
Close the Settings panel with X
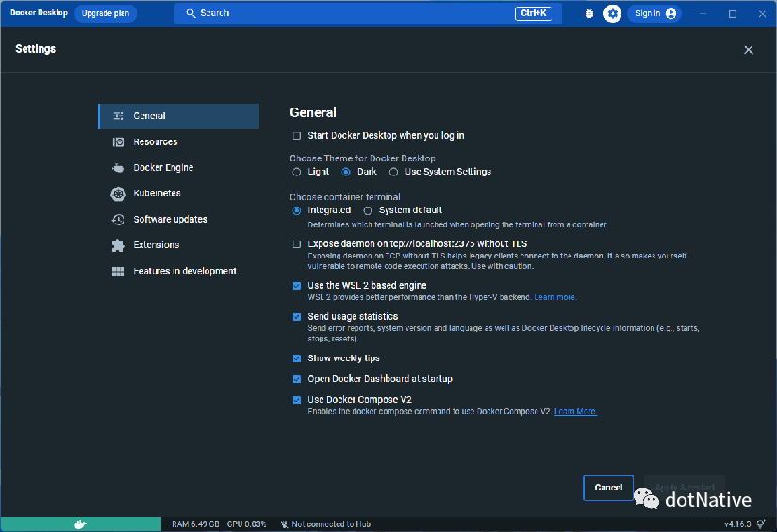[x=749, y=50]
